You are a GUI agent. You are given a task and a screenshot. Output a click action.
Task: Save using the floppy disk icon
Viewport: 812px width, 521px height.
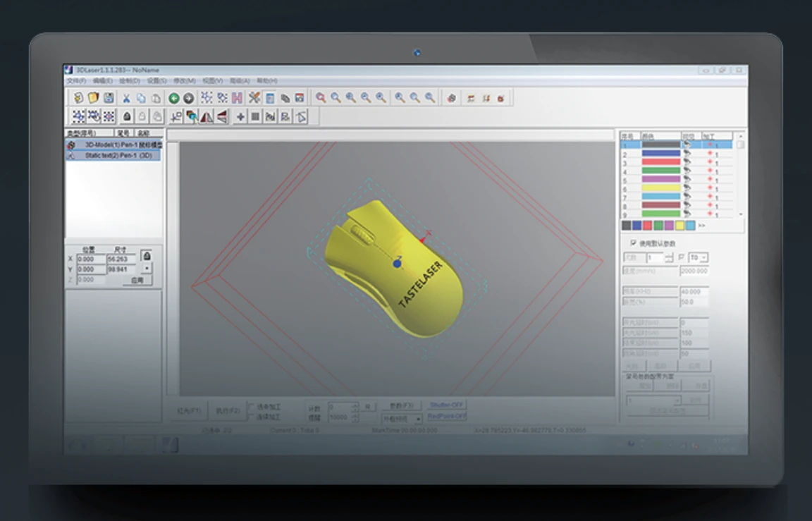[109, 97]
